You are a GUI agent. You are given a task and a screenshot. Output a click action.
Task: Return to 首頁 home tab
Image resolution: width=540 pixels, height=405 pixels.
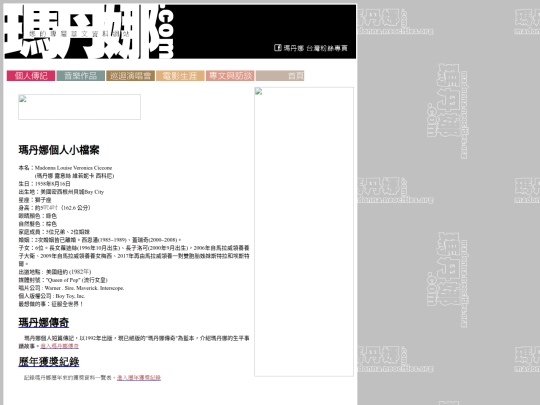point(280,76)
